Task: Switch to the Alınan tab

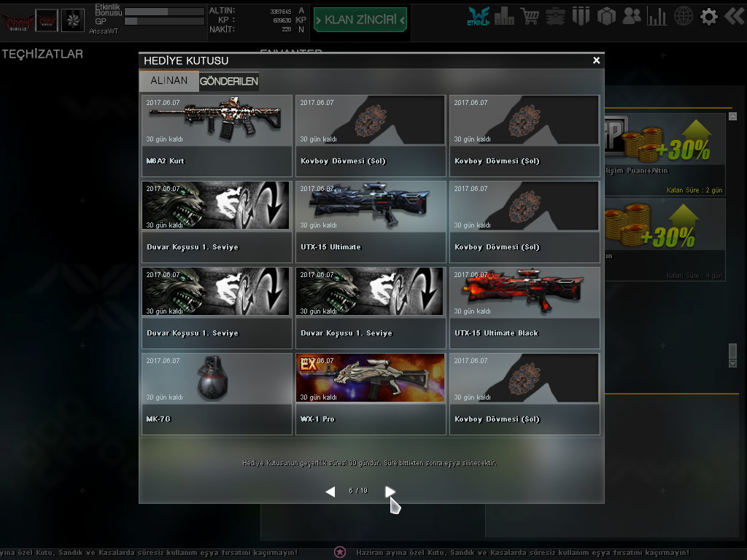Action: (169, 80)
